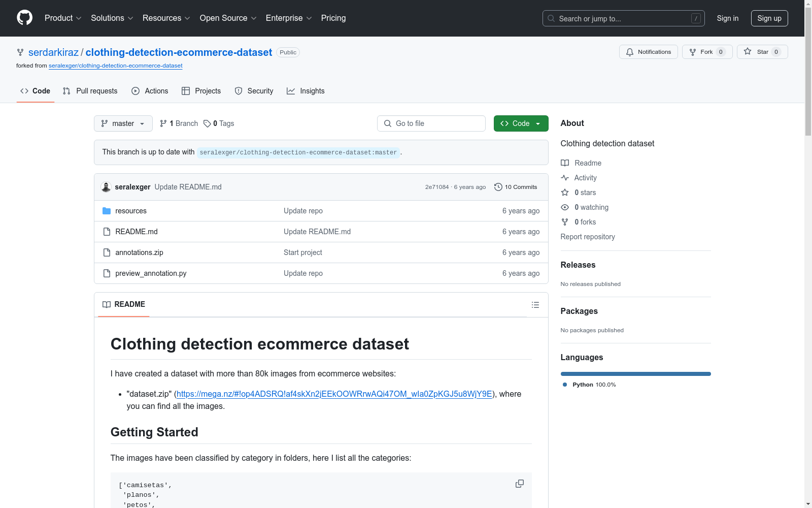Click seralexger's avatar image

(106, 187)
